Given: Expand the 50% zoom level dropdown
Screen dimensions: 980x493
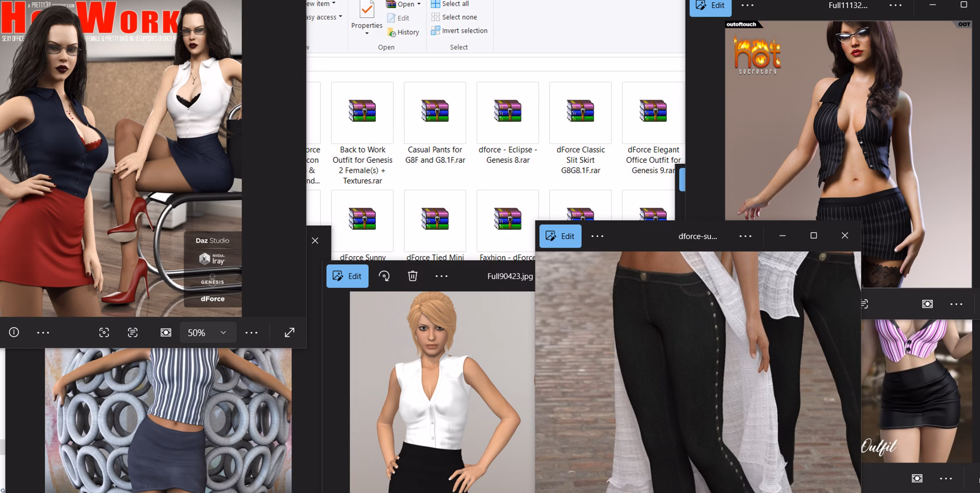Looking at the screenshot, I should (223, 332).
